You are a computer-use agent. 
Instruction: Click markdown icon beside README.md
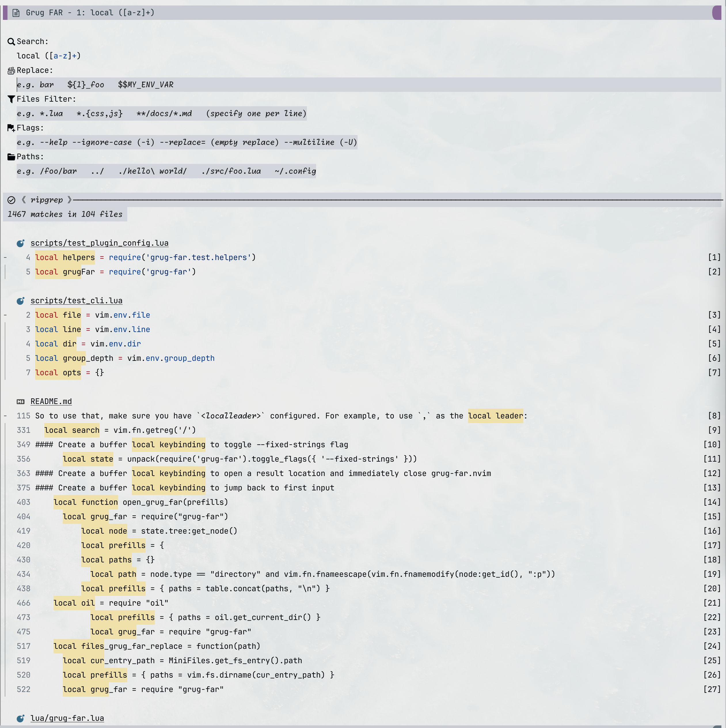[21, 402]
